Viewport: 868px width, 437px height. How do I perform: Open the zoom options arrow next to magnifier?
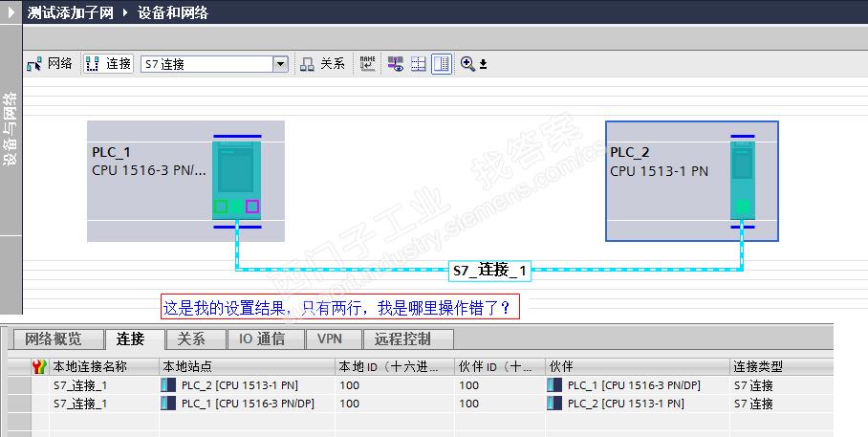[484, 65]
